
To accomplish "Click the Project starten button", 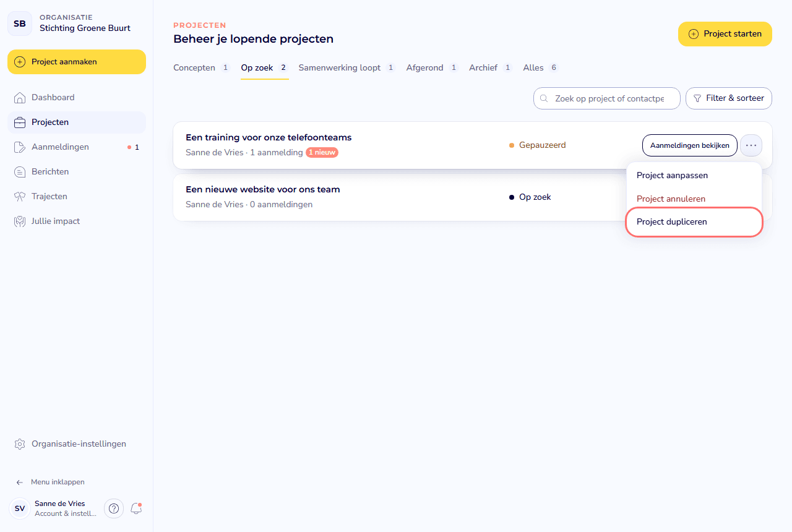I will 725,34.
